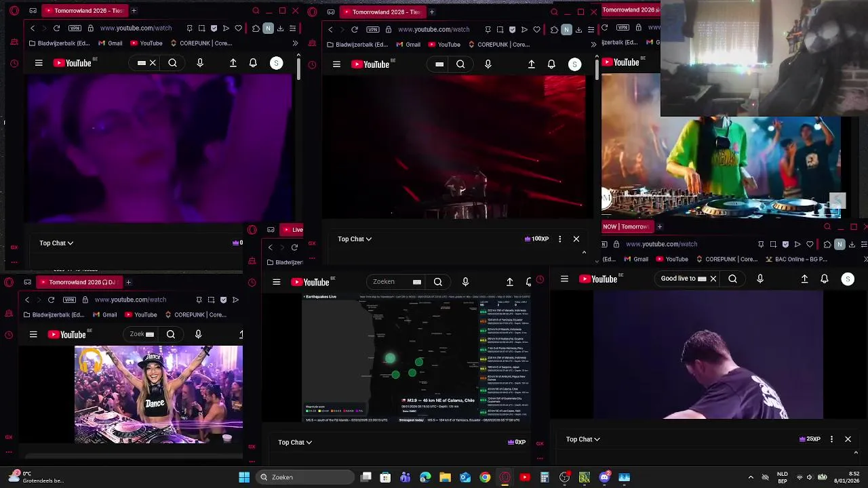This screenshot has height=488, width=868.
Task: Show hidden system tray icons
Action: point(751,477)
